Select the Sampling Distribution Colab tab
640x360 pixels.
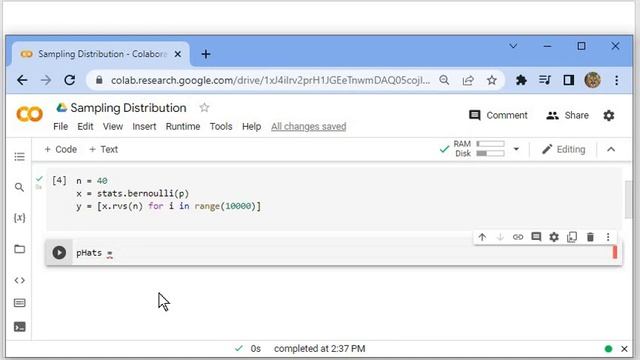pyautogui.click(x=101, y=54)
